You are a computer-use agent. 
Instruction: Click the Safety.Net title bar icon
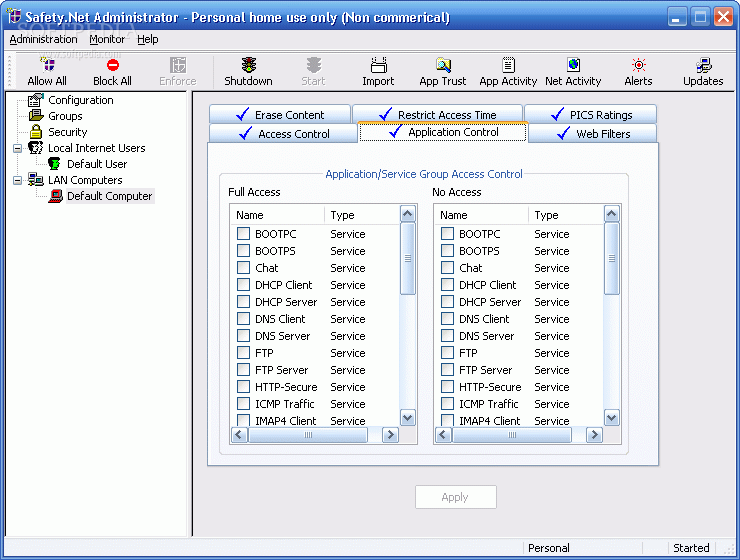pos(14,17)
